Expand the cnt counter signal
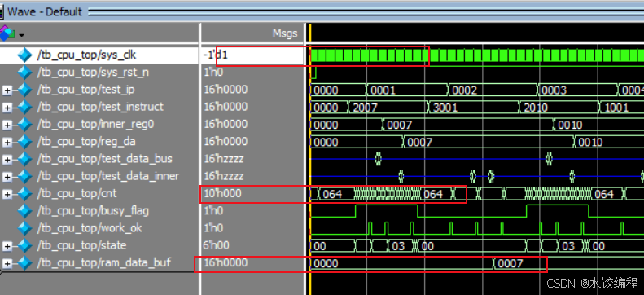644x295 pixels. [x=7, y=194]
